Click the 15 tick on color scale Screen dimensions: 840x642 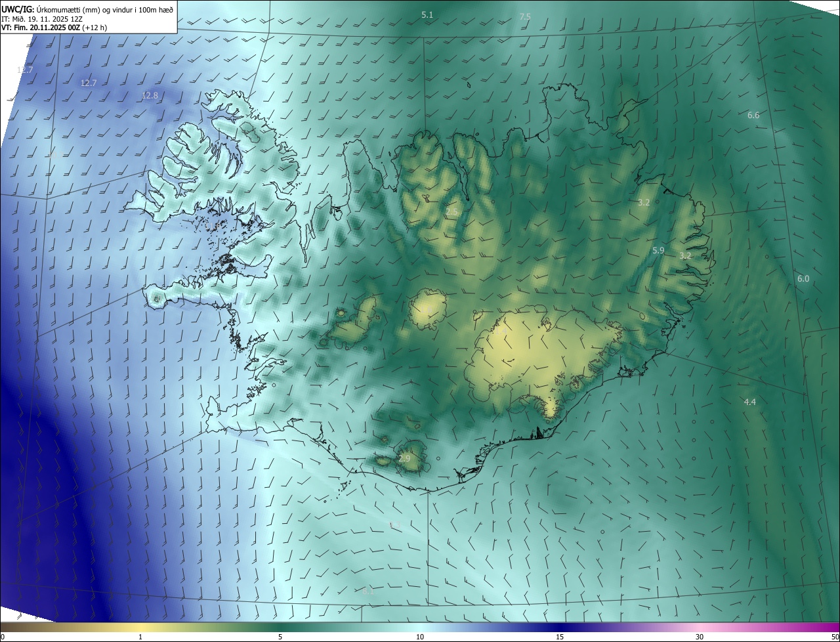point(560,637)
